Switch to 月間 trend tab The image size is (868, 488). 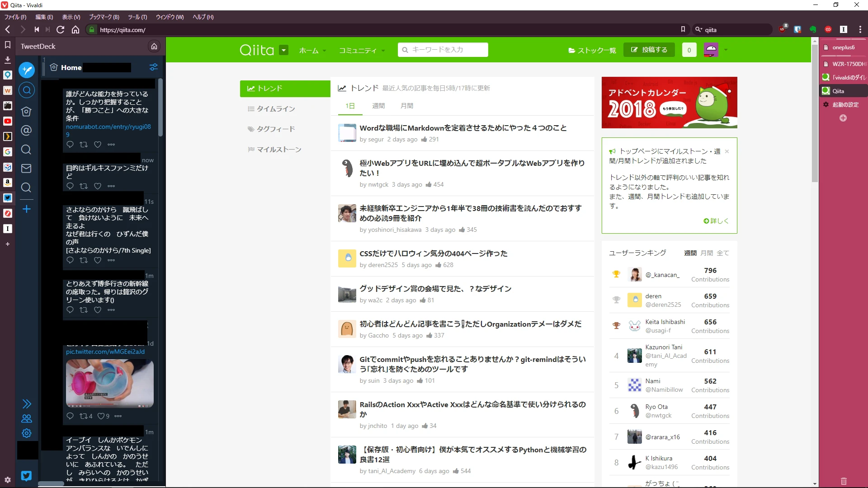(407, 106)
